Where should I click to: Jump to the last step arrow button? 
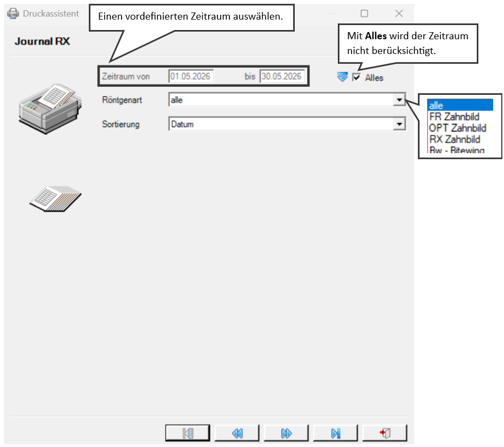tap(335, 433)
